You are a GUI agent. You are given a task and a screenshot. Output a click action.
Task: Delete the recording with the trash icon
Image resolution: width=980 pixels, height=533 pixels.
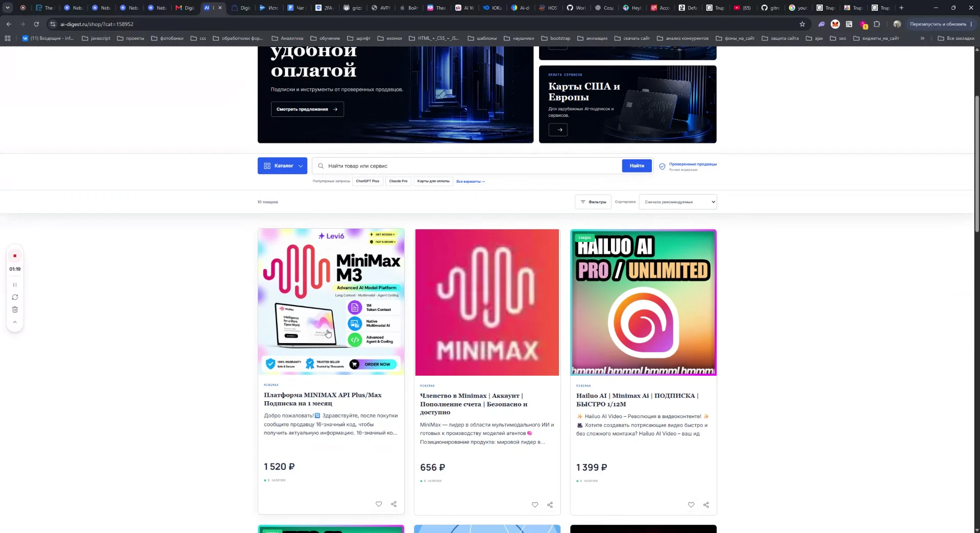click(x=15, y=309)
